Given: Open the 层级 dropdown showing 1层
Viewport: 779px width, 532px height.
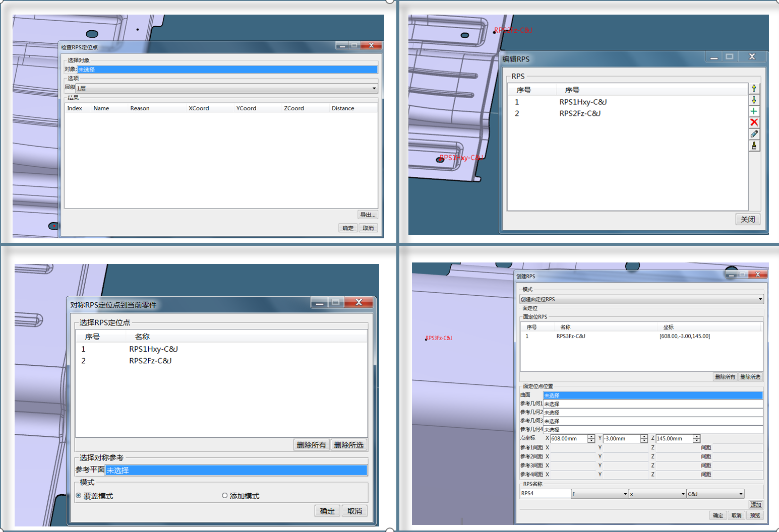Looking at the screenshot, I should coord(374,88).
